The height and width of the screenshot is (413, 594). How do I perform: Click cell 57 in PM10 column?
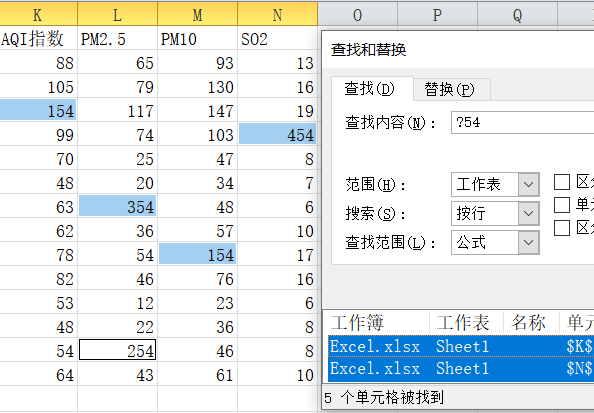[198, 231]
